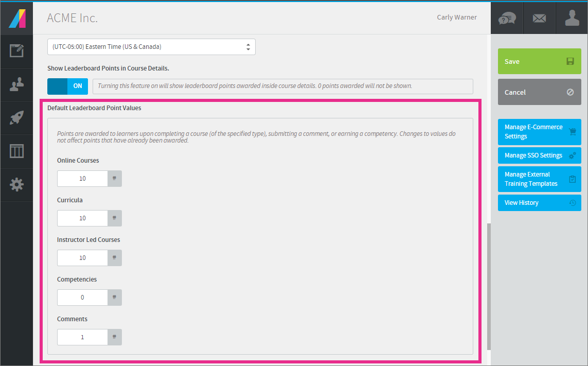The height and width of the screenshot is (366, 588).
Task: Open the Courses sidebar icon
Action: (x=16, y=50)
